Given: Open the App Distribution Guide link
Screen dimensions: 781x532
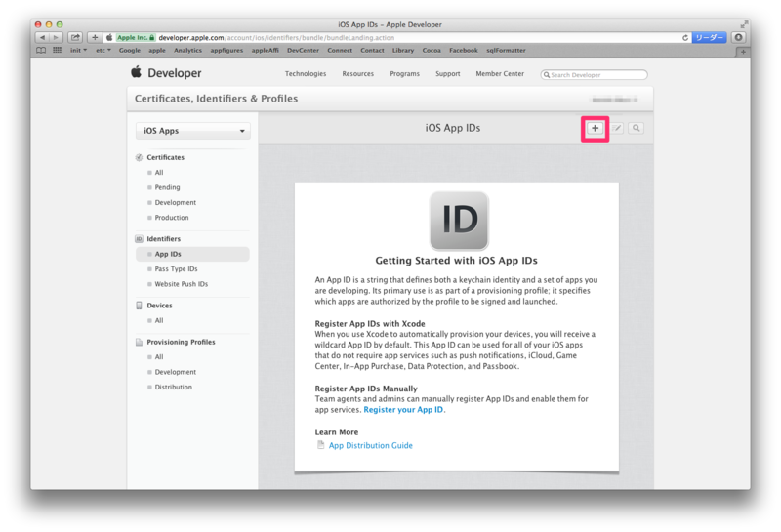Looking at the screenshot, I should [x=371, y=445].
